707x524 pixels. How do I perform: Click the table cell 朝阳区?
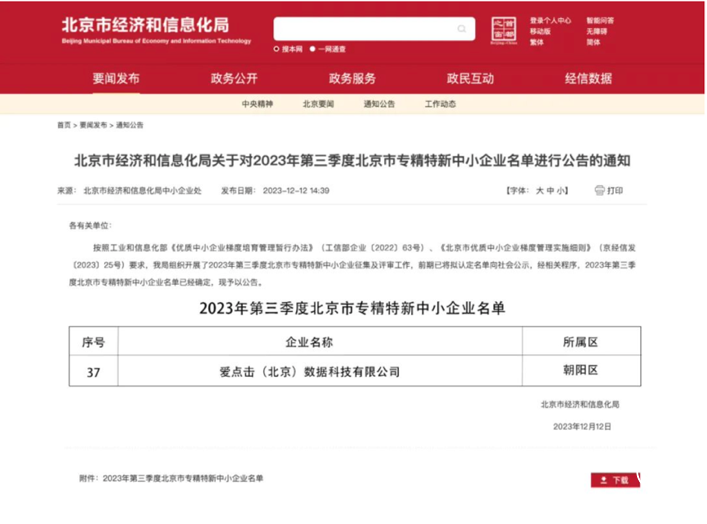coord(580,371)
